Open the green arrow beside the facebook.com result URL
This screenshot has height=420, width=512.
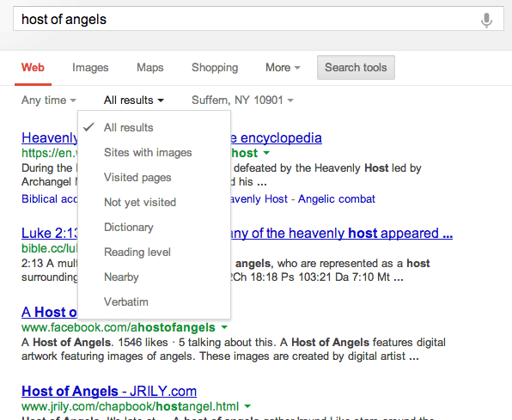coord(224,327)
